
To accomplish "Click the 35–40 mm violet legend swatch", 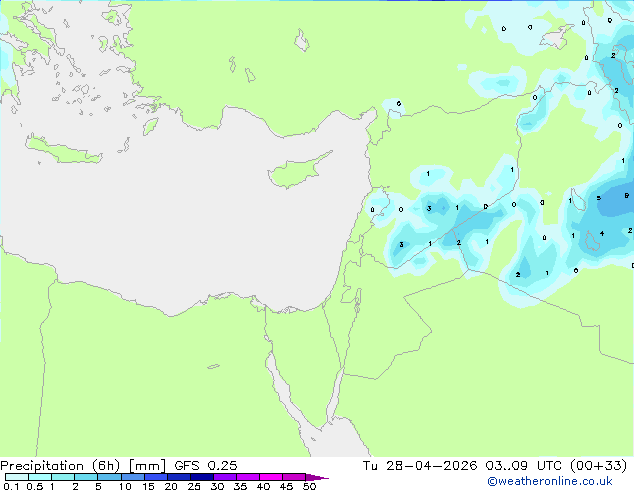I will 247,477.
